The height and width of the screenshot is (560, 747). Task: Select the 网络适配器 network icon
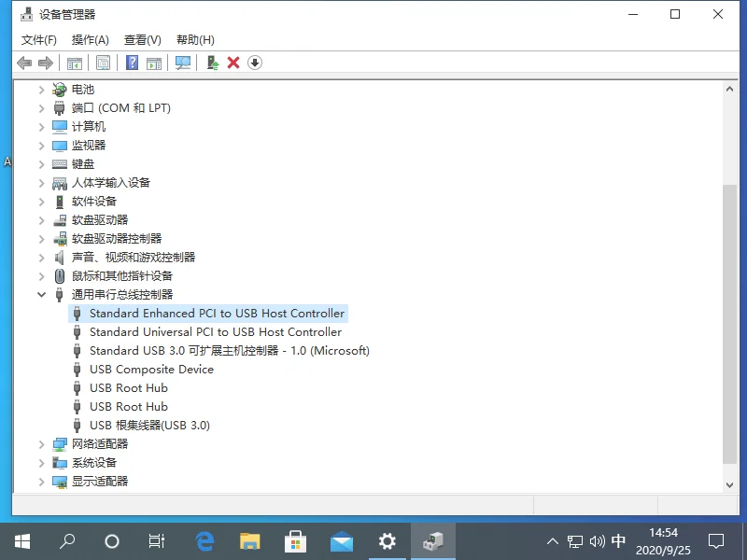click(x=60, y=444)
